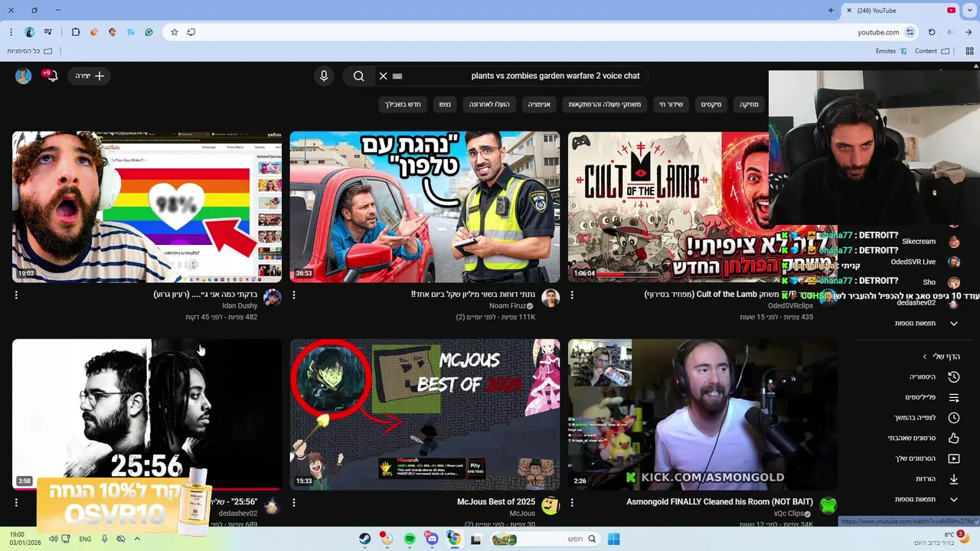The image size is (980, 551).
Task: Open the McJous channel avatar
Action: tap(550, 506)
